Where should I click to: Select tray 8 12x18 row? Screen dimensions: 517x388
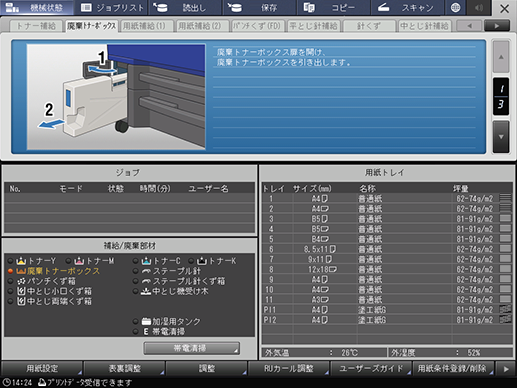(x=387, y=269)
